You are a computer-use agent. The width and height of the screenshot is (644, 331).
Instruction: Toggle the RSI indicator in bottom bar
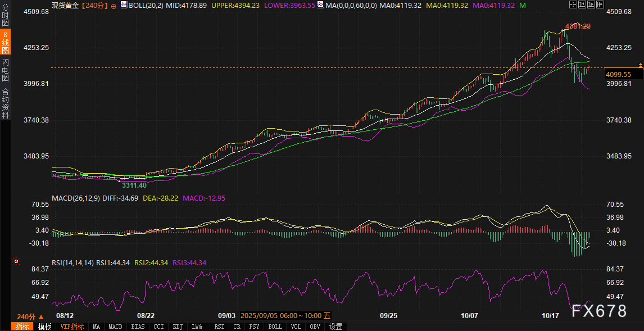(219, 327)
